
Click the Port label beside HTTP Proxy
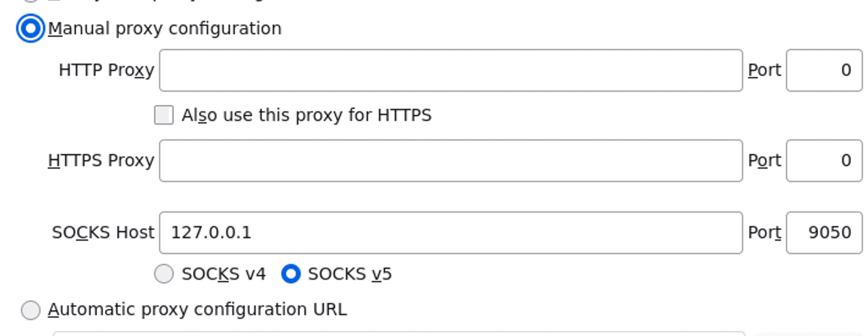click(764, 70)
